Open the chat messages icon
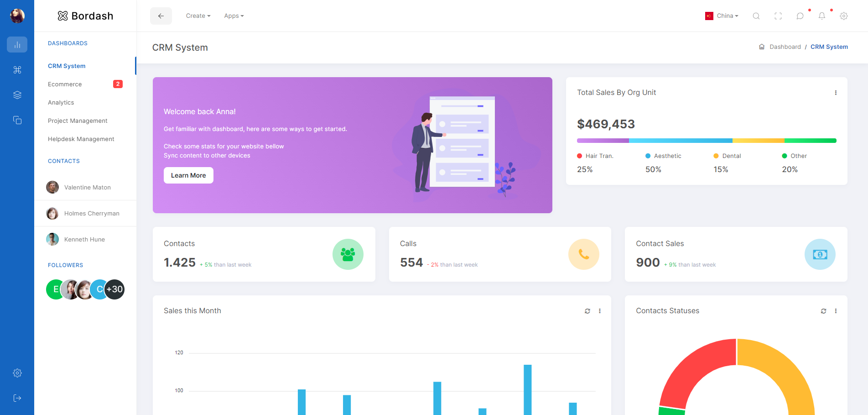This screenshot has width=868, height=415. (800, 16)
